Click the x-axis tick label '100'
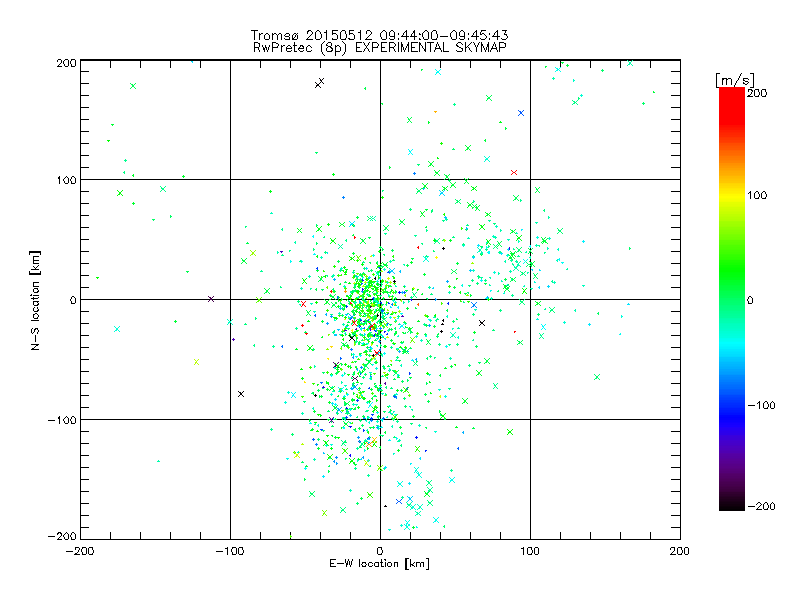Image resolution: width=800 pixels, height=600 pixels. tap(530, 551)
